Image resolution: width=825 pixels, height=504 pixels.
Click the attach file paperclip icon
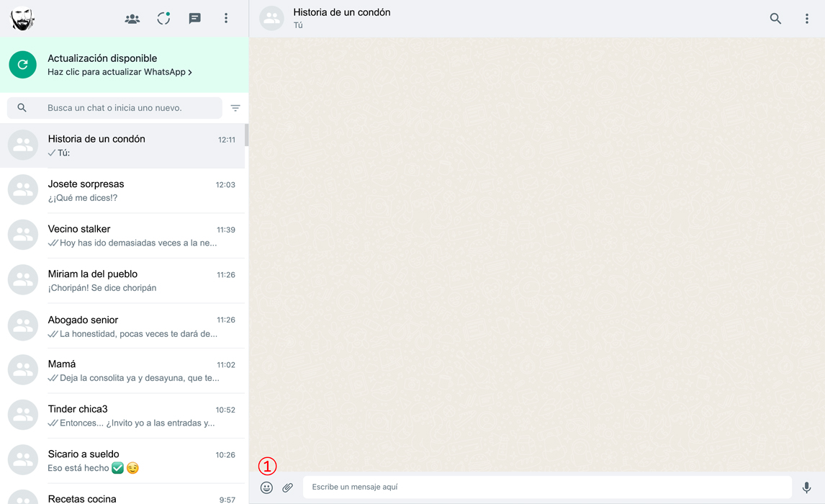coord(288,487)
